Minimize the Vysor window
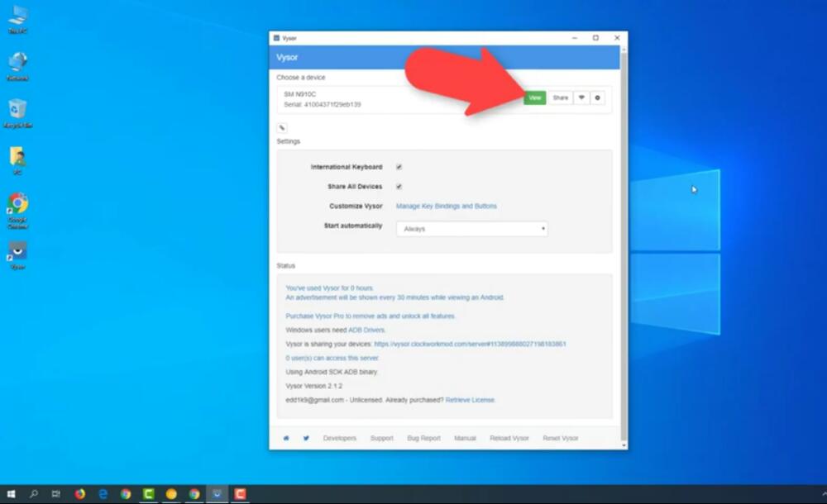This screenshot has width=827, height=504. pos(575,38)
